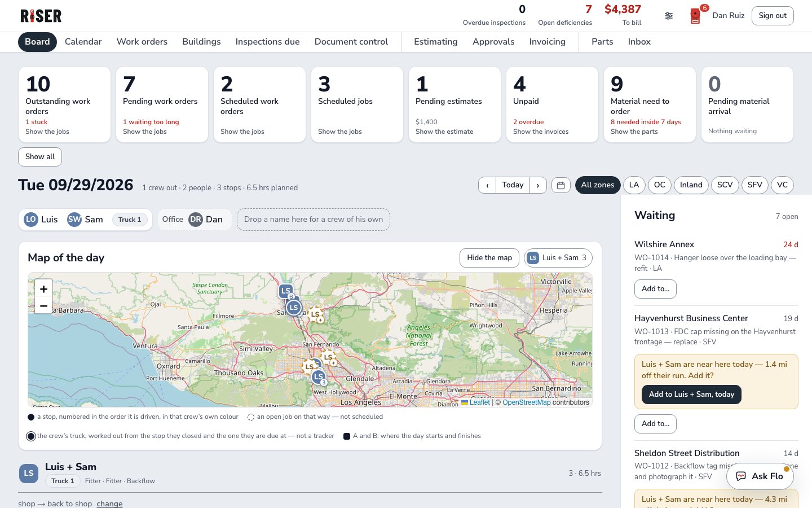The image size is (812, 508).
Task: Show the invoices under Unpaid
Action: click(541, 132)
